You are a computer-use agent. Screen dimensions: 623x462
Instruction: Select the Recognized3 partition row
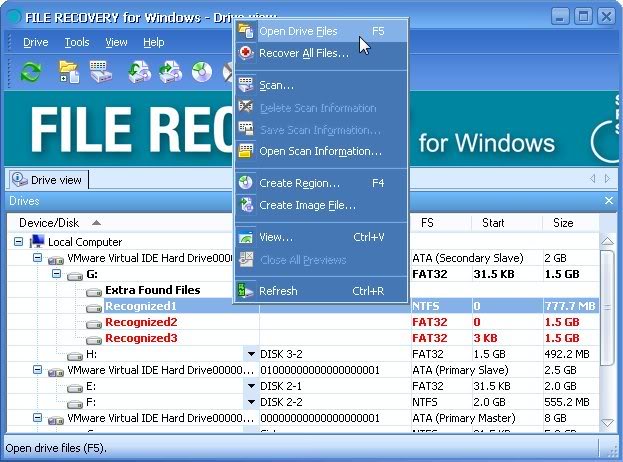[x=303, y=338]
